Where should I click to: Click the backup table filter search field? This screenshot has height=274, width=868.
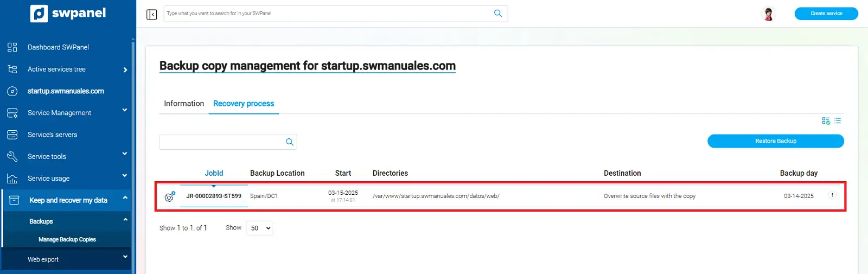(x=221, y=142)
